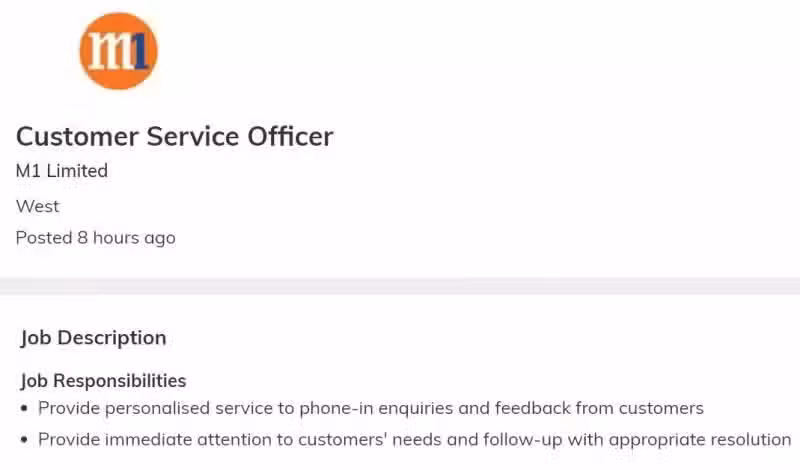Select the West location text
This screenshot has width=800, height=470.
[37, 206]
